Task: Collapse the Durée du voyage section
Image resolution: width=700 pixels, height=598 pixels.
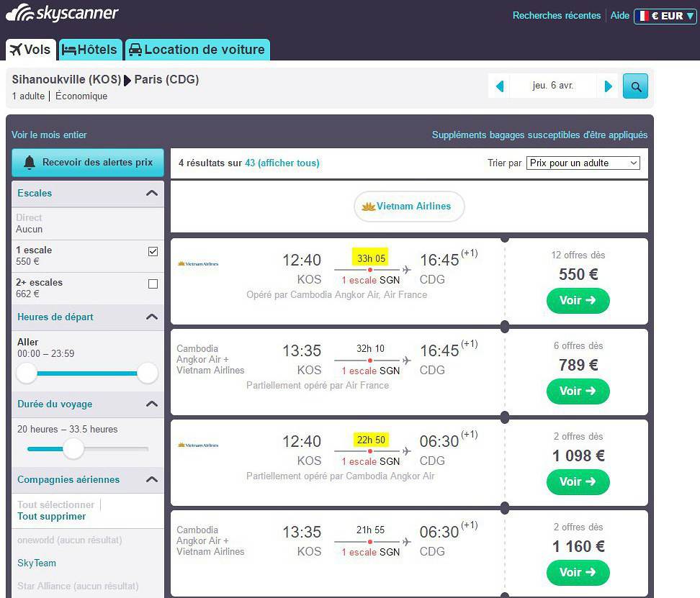Action: (x=152, y=404)
